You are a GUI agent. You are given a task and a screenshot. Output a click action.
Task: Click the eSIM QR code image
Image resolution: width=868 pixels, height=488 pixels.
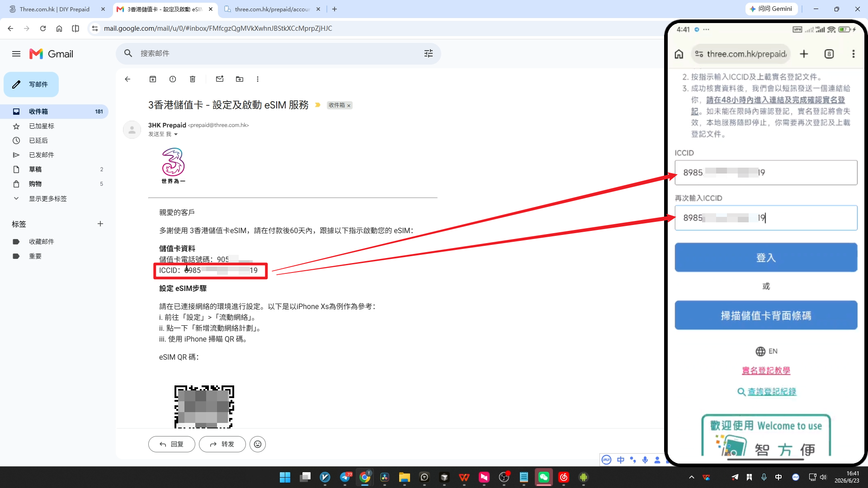tap(204, 406)
